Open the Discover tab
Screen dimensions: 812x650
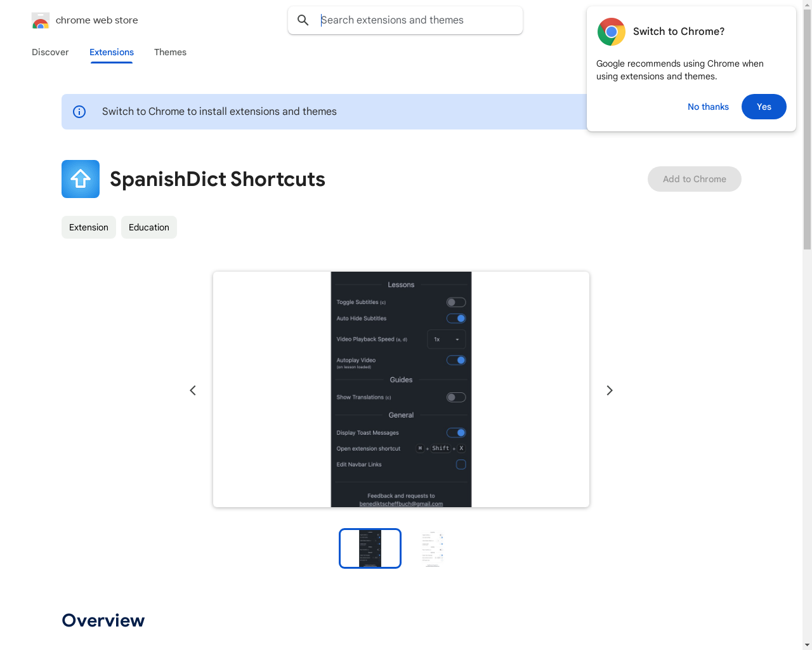pos(50,52)
